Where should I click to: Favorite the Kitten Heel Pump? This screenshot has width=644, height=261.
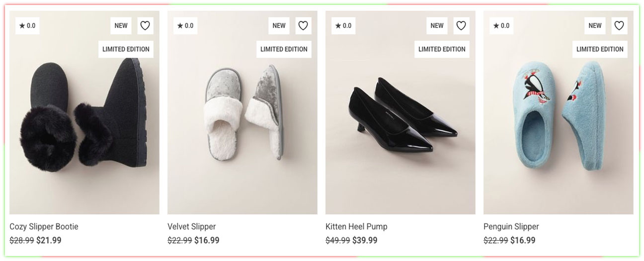point(461,26)
